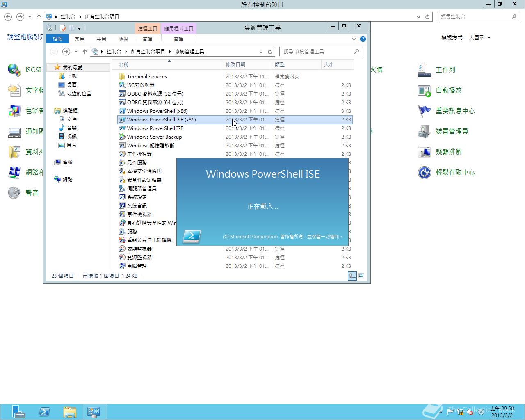Screen dimensions: 525x420
Task: Select Windows 記憶體診斷 icon
Action: pyautogui.click(x=122, y=145)
